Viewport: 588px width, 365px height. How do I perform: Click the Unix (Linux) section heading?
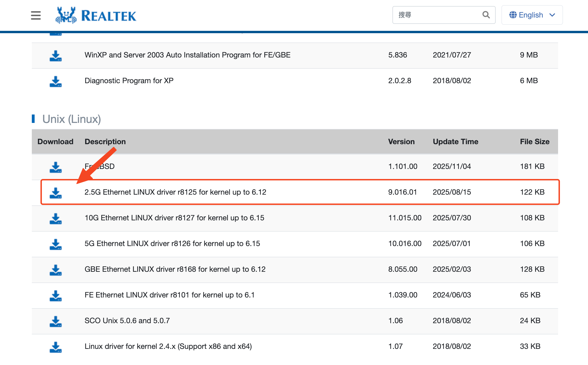click(72, 119)
